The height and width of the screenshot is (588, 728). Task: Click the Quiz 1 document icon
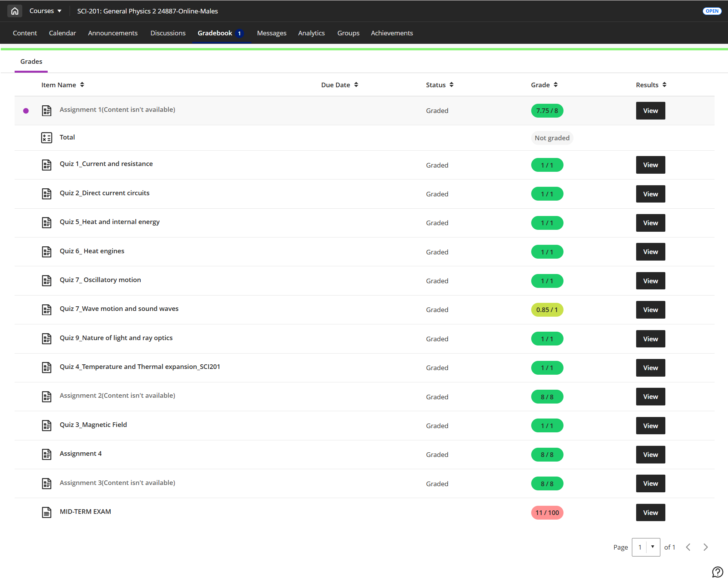click(47, 165)
